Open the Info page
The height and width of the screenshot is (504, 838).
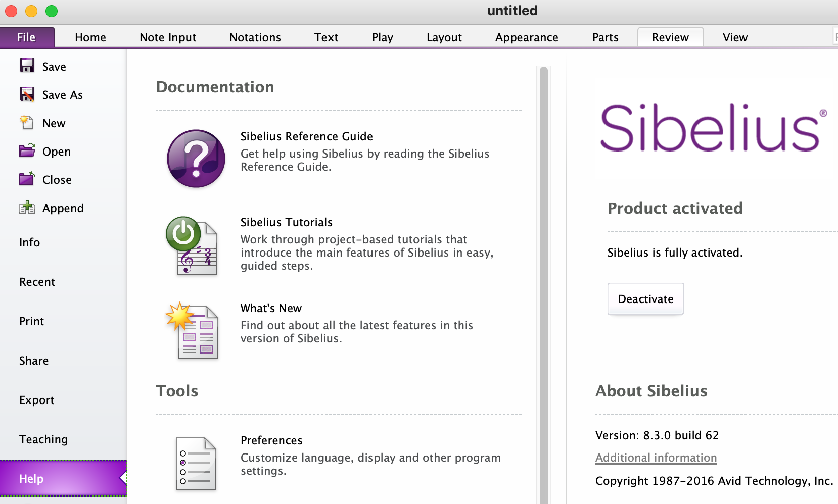30,242
